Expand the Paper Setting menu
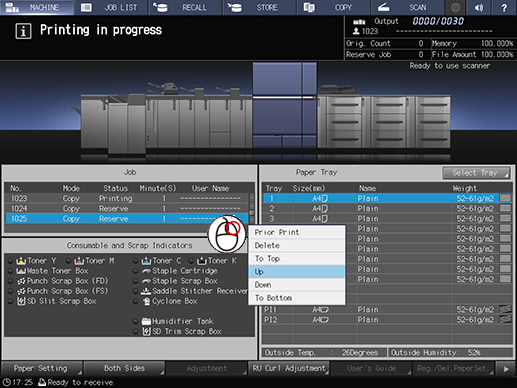 [41, 368]
